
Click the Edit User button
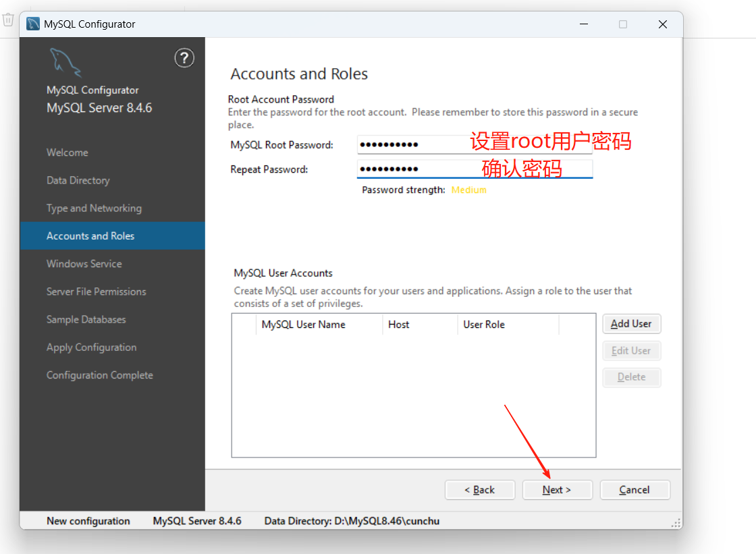click(x=631, y=350)
